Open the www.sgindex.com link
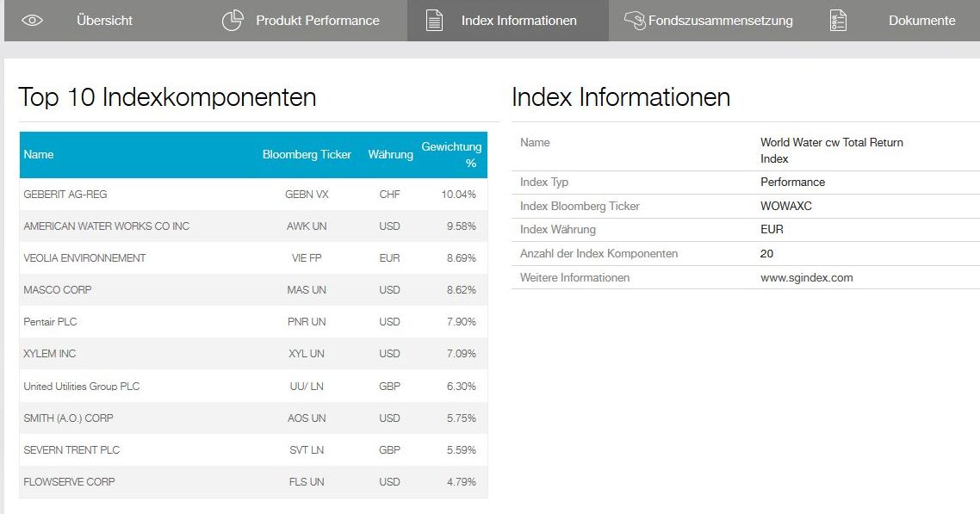The image size is (980, 514). point(806,277)
